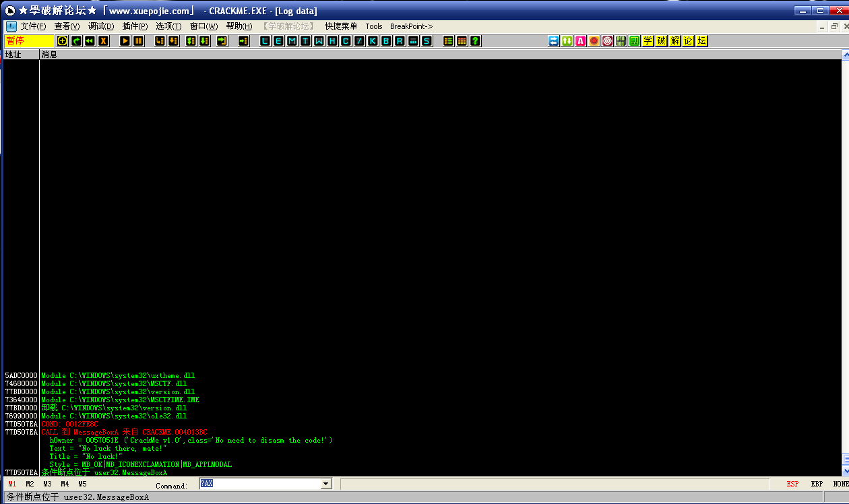This screenshot has width=849, height=504.
Task: Open 窗口(W) menu
Action: (x=203, y=26)
